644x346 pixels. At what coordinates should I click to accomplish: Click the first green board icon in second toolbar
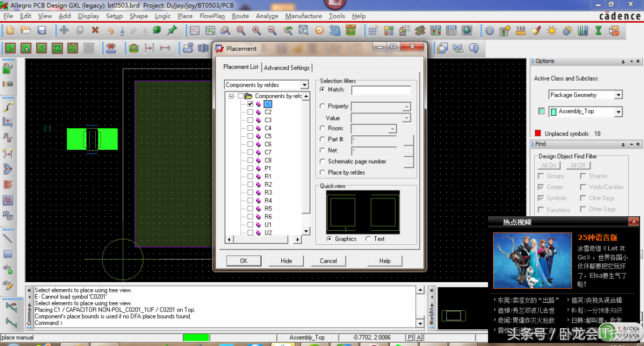[10, 49]
